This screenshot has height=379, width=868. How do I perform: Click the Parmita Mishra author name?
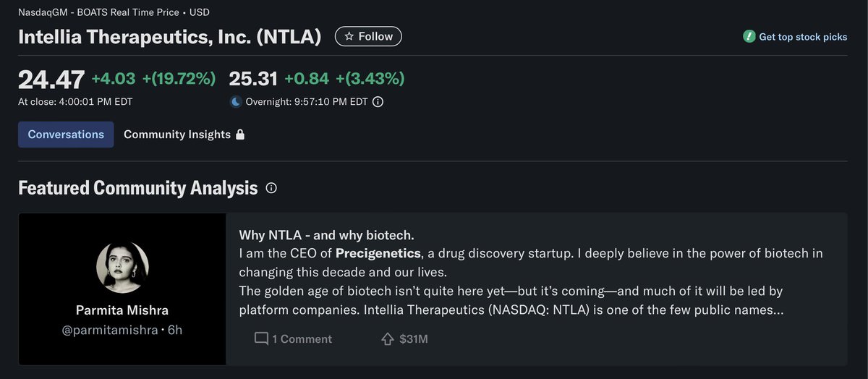point(122,310)
